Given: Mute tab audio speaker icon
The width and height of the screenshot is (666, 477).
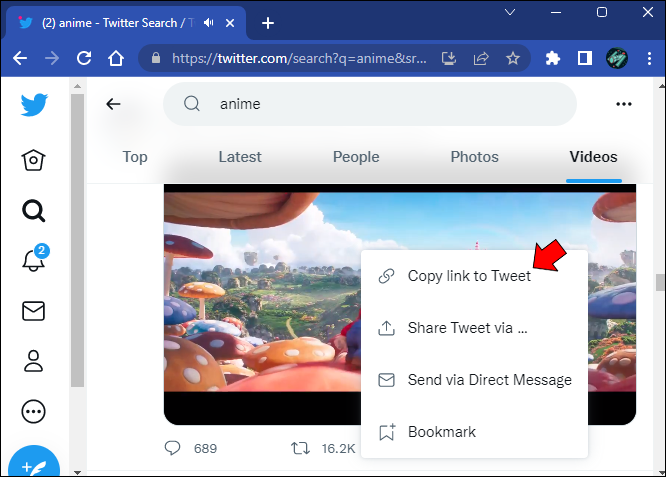Looking at the screenshot, I should coord(209,23).
